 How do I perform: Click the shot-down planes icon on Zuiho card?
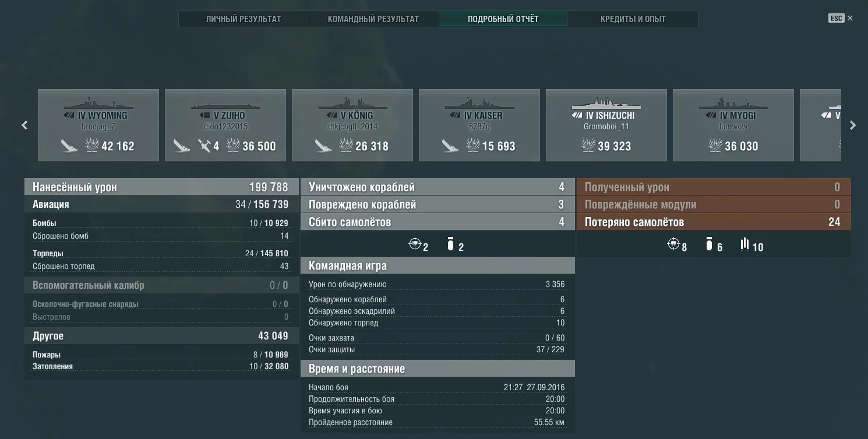click(x=204, y=146)
